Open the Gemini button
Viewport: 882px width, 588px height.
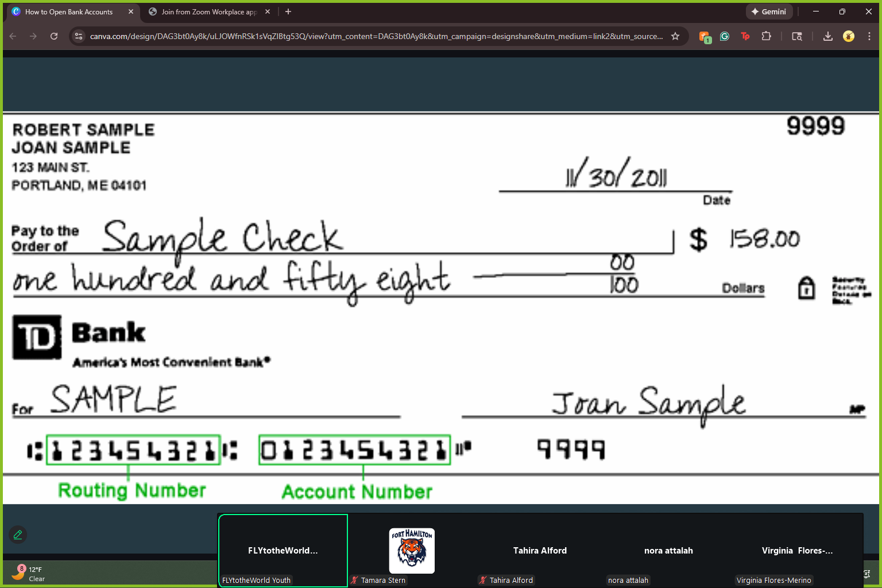[x=769, y=11]
